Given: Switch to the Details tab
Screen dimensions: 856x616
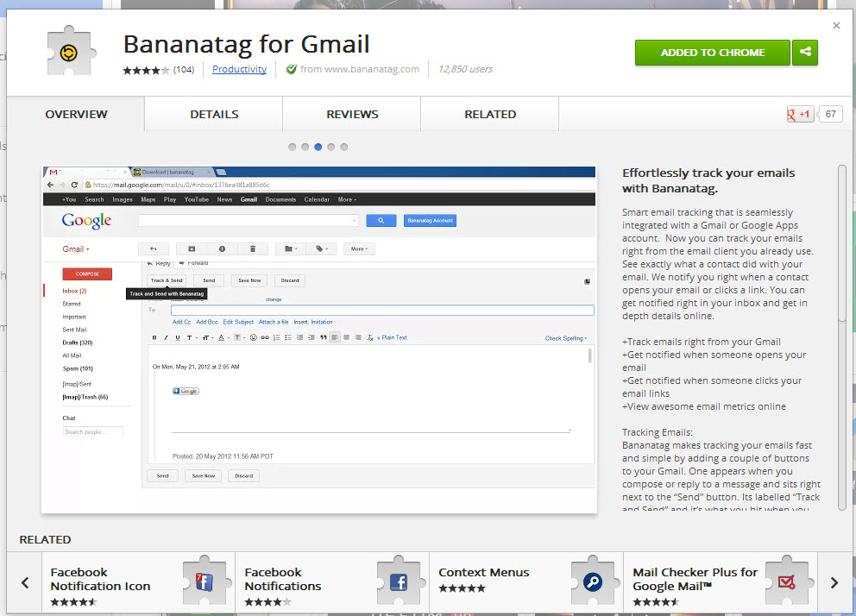Looking at the screenshot, I should pos(214,114).
